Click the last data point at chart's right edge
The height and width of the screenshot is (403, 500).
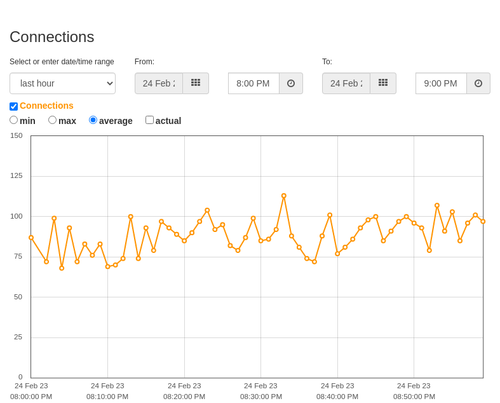click(483, 221)
